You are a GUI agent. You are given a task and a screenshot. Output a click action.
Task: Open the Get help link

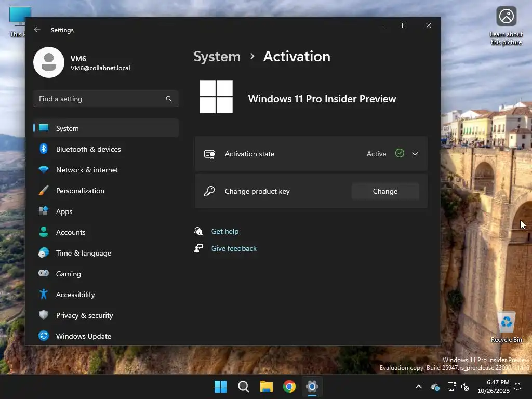tap(225, 231)
